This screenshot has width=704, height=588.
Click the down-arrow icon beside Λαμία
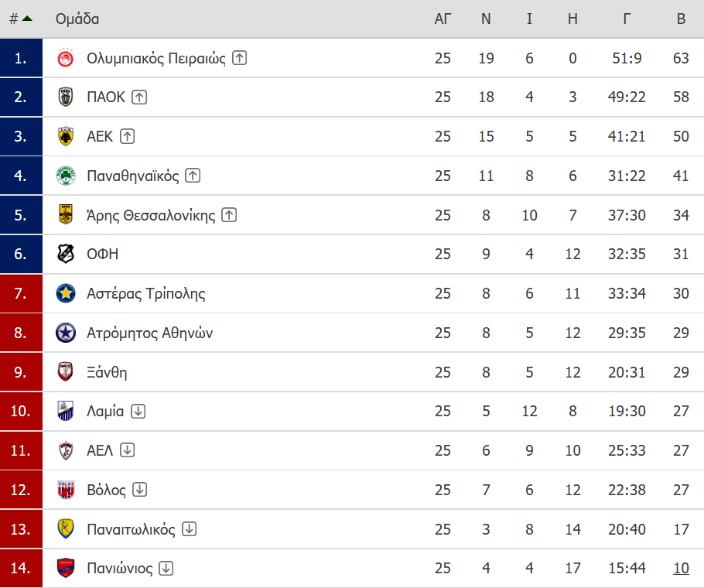click(138, 411)
